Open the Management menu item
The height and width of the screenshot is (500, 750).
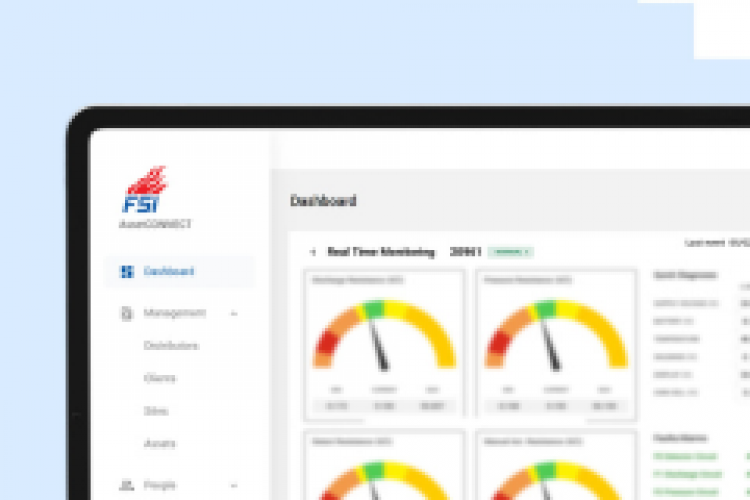175,313
